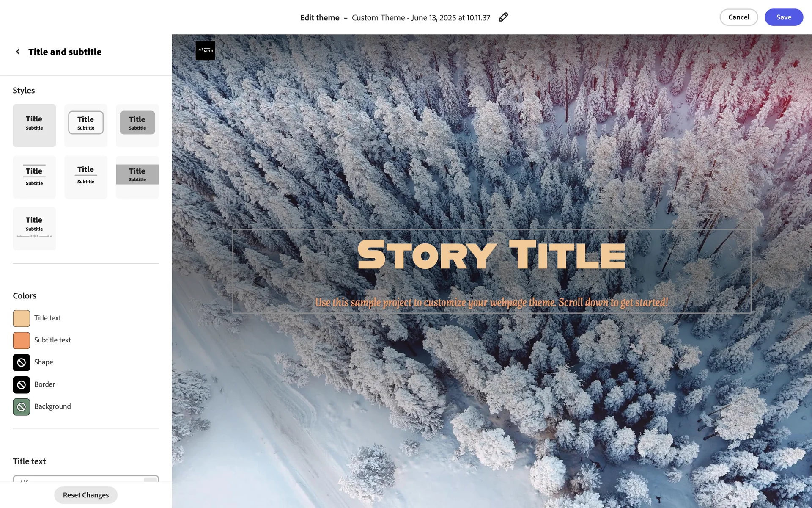Select the ornament divider title style
The height and width of the screenshot is (508, 812).
[34, 229]
